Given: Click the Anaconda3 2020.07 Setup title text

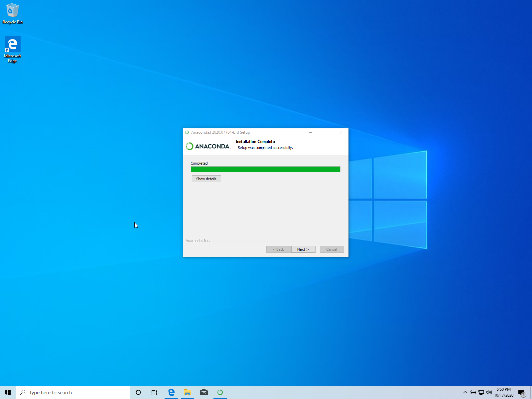Looking at the screenshot, I should click(x=220, y=132).
